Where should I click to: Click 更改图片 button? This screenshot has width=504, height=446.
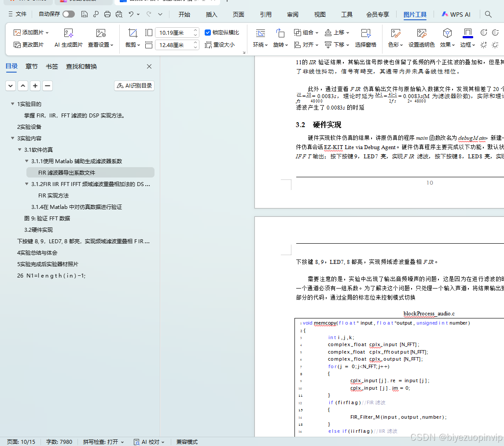pyautogui.click(x=28, y=44)
